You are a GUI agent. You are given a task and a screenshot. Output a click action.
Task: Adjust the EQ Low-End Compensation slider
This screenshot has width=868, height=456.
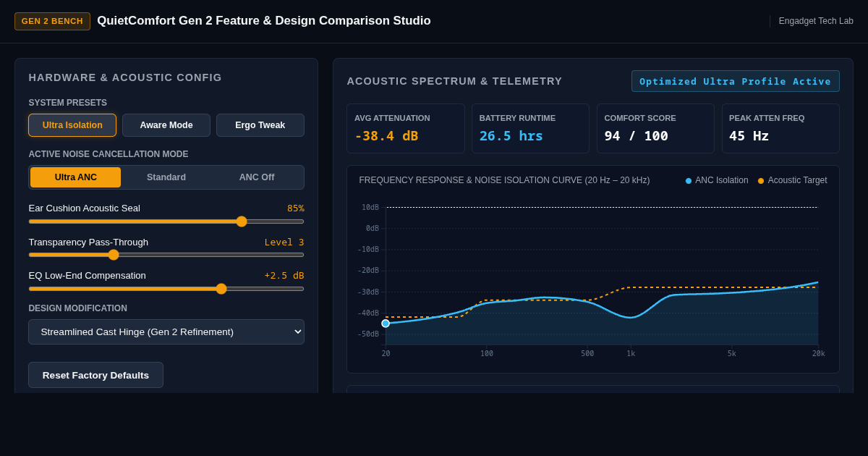point(166,289)
